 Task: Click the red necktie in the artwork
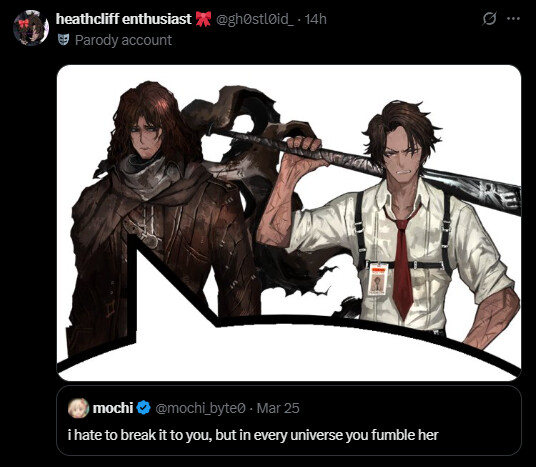click(x=402, y=267)
